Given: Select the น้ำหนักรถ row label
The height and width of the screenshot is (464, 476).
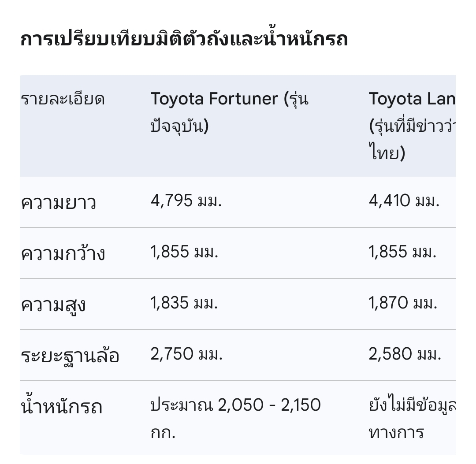Looking at the screenshot, I should pyautogui.click(x=62, y=406).
